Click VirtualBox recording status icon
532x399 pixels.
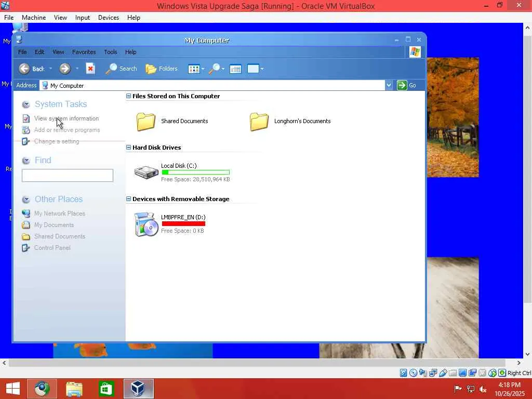[472, 373]
